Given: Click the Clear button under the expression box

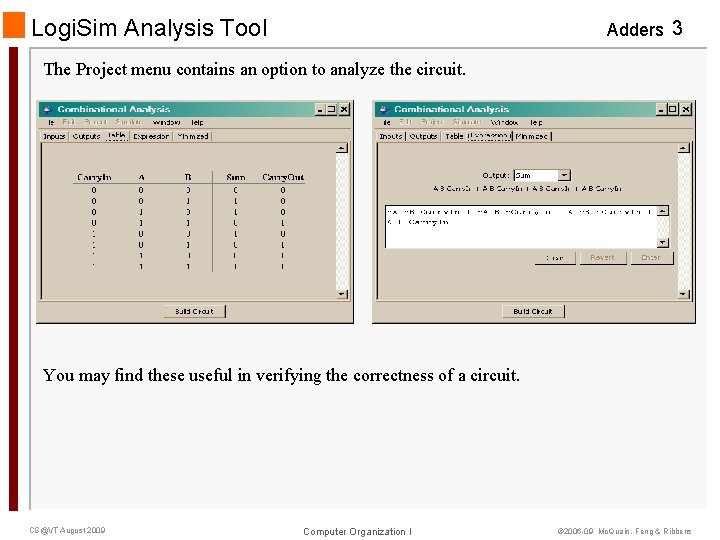Looking at the screenshot, I should (555, 258).
